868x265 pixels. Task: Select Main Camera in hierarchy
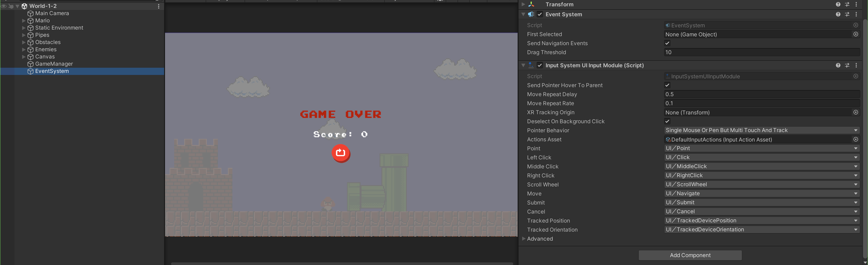pyautogui.click(x=52, y=14)
